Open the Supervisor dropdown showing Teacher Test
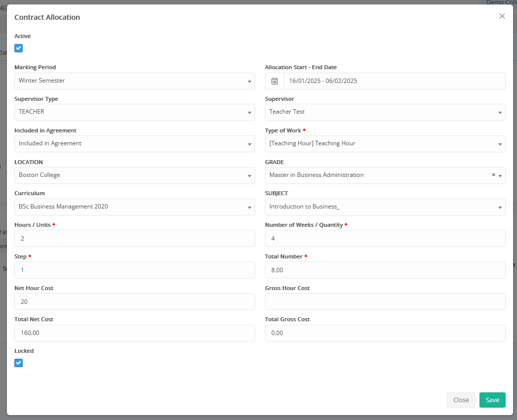 tap(385, 112)
